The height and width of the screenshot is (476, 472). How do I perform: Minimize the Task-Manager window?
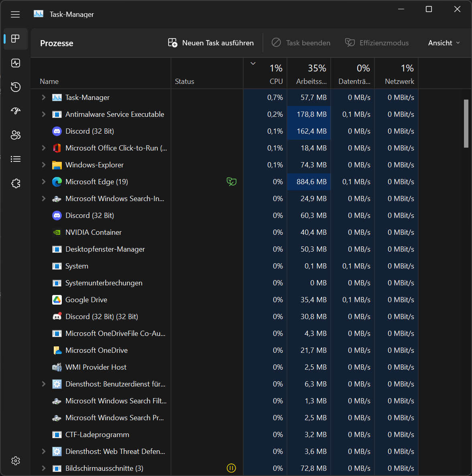click(x=401, y=9)
